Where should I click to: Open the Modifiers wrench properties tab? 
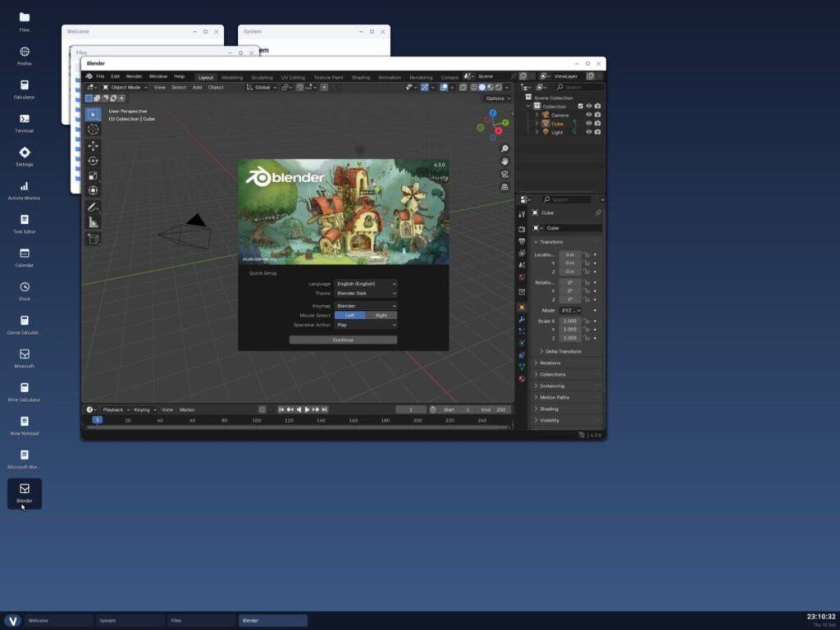click(522, 319)
